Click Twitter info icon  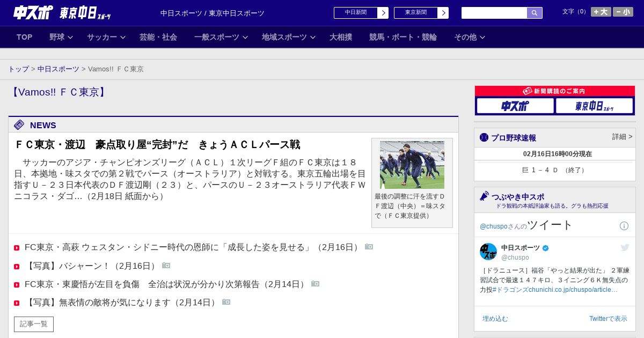(624, 226)
